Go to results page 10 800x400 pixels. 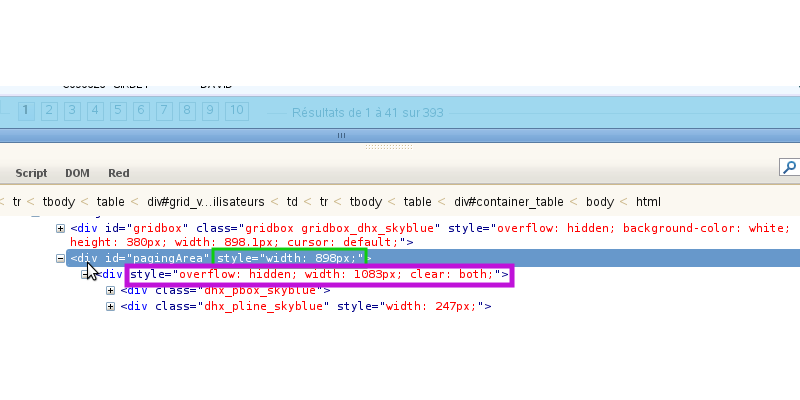point(236,111)
